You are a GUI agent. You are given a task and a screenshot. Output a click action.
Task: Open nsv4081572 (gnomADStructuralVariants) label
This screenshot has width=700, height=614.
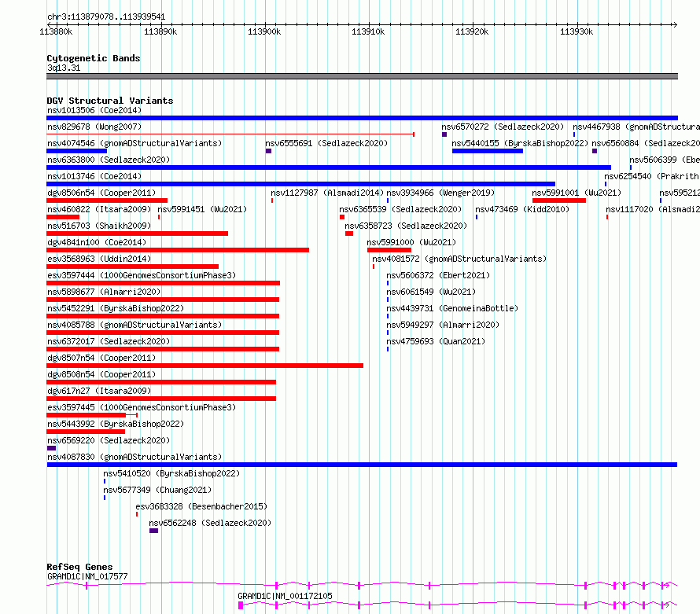pos(459,259)
